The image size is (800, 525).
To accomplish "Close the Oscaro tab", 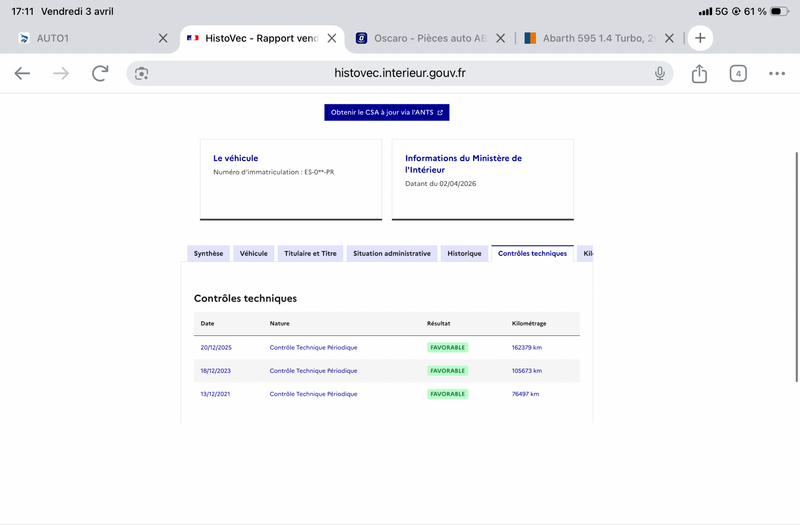I will [x=500, y=38].
